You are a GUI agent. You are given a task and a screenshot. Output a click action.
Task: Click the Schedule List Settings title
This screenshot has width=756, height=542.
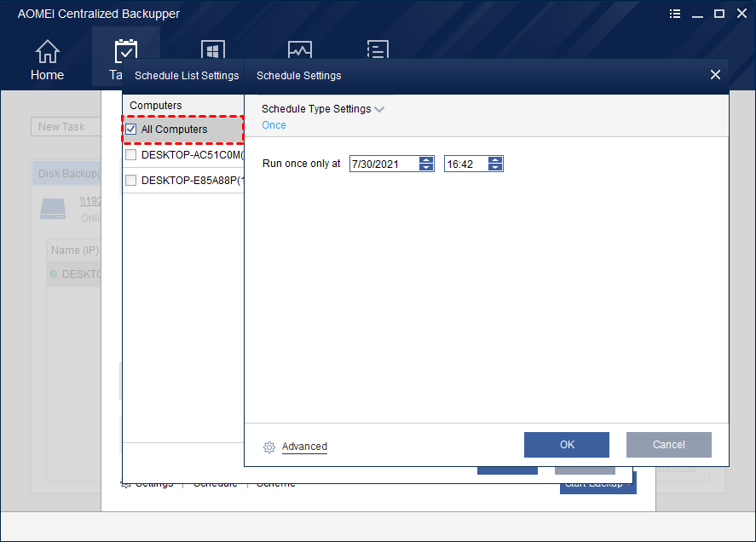click(187, 76)
